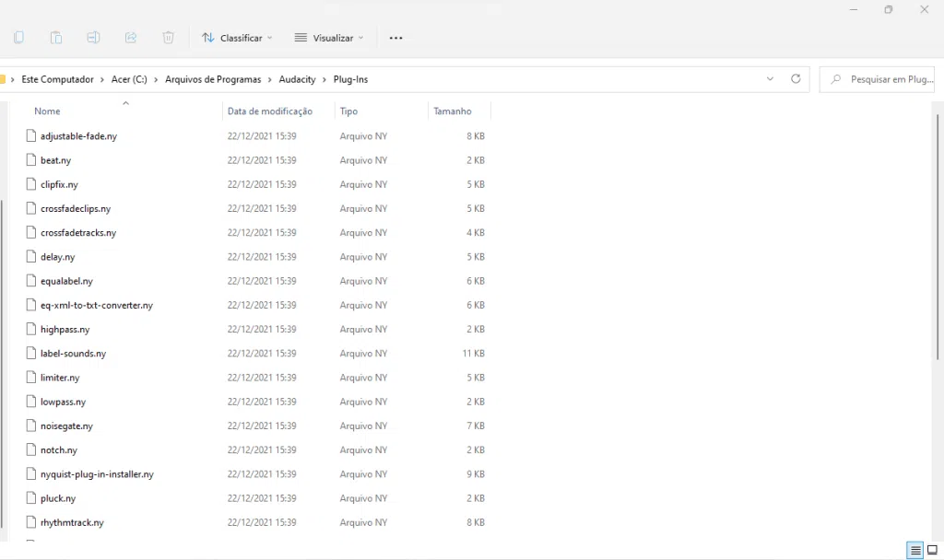
Task: Refresh the Plug-Ins folder view
Action: [796, 79]
